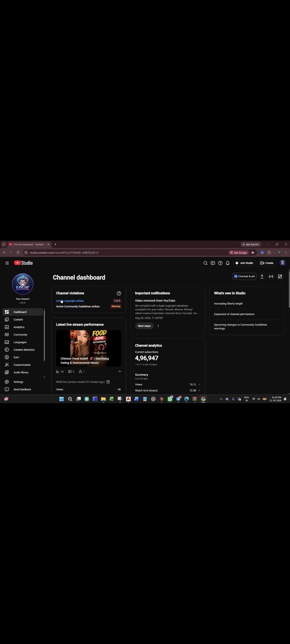Click the stream comments count icon
Screen dimensions: 290x644
70,371
